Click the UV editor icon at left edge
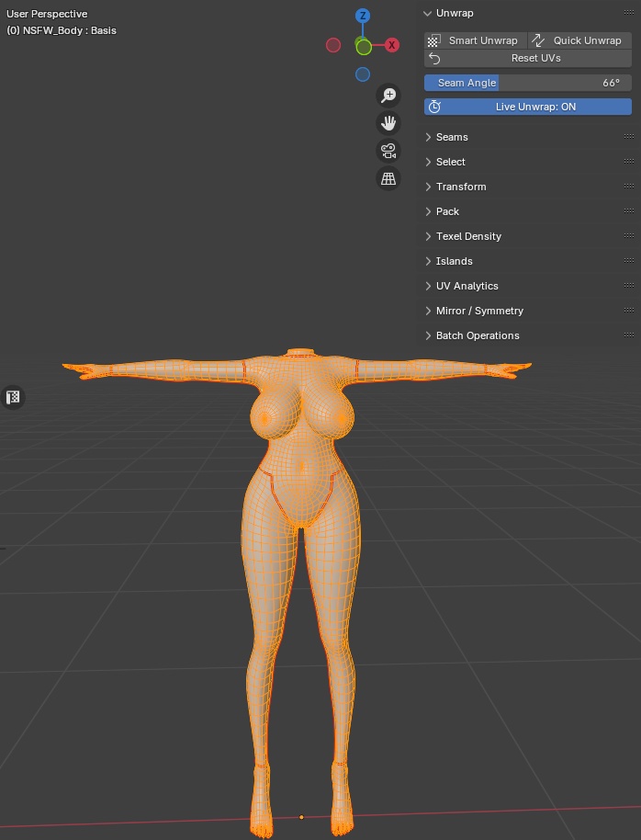 point(12,398)
